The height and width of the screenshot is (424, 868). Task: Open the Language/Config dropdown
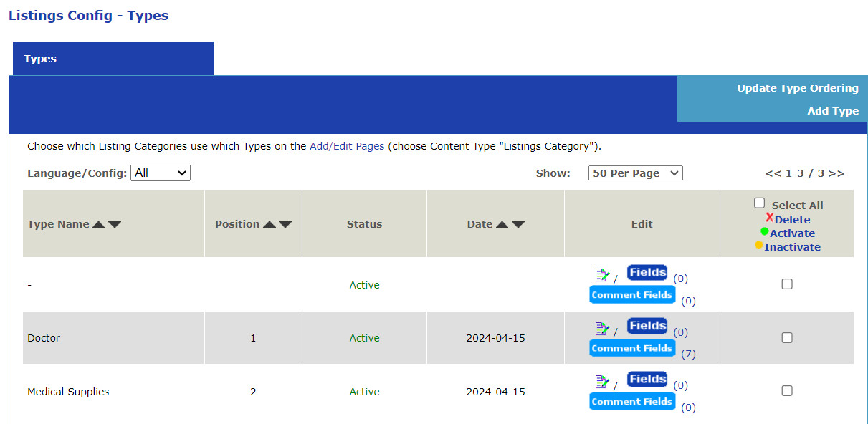[x=160, y=173]
